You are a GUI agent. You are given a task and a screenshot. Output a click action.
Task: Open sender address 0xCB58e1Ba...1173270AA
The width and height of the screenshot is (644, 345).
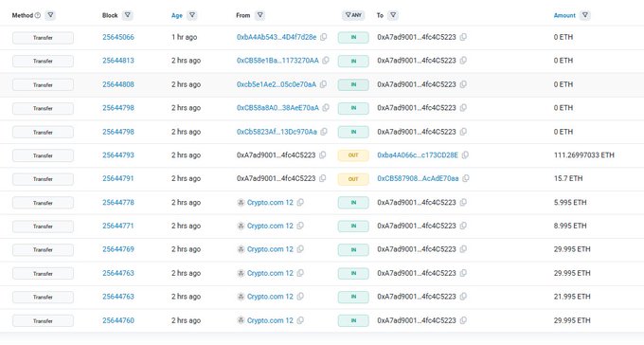(x=277, y=61)
